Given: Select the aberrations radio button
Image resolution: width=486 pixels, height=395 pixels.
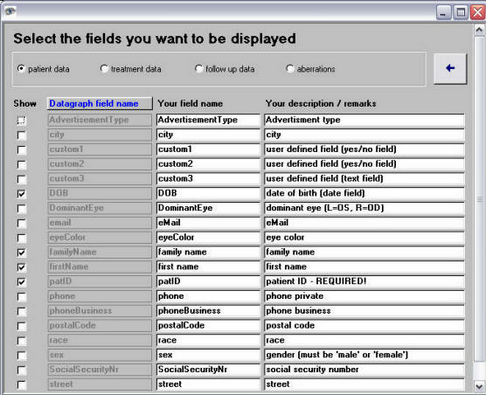Looking at the screenshot, I should tap(290, 69).
